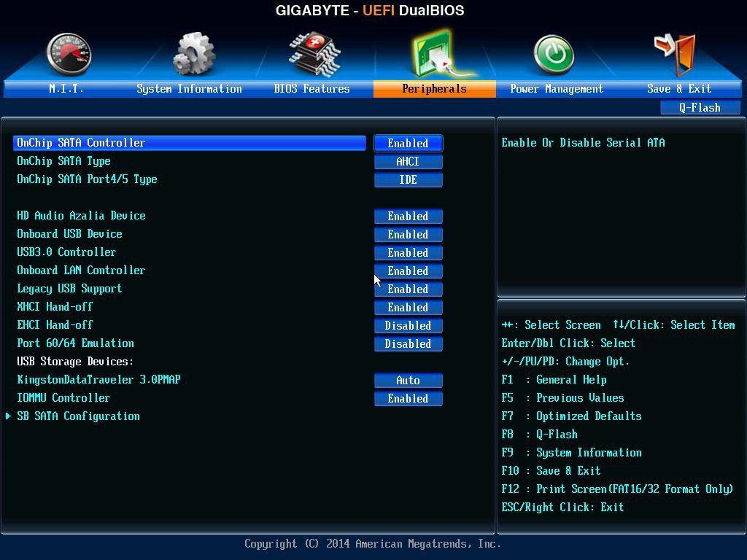Click the F9 System Information hint
Image resolution: width=747 pixels, height=560 pixels.
(x=572, y=452)
